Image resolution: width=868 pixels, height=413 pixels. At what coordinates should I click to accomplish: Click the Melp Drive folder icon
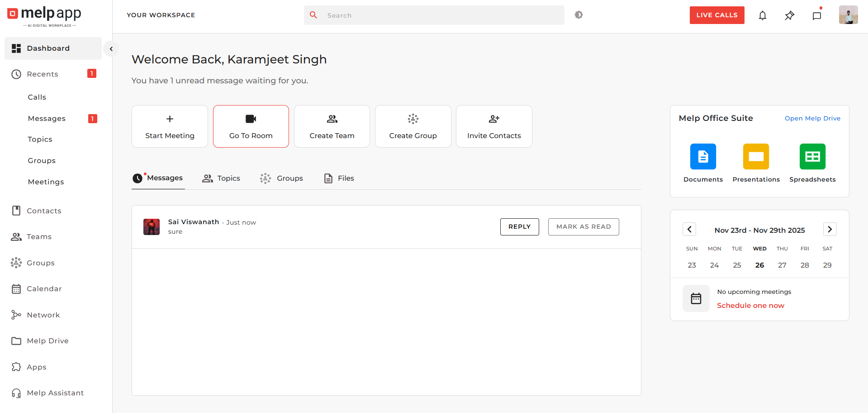pyautogui.click(x=16, y=341)
